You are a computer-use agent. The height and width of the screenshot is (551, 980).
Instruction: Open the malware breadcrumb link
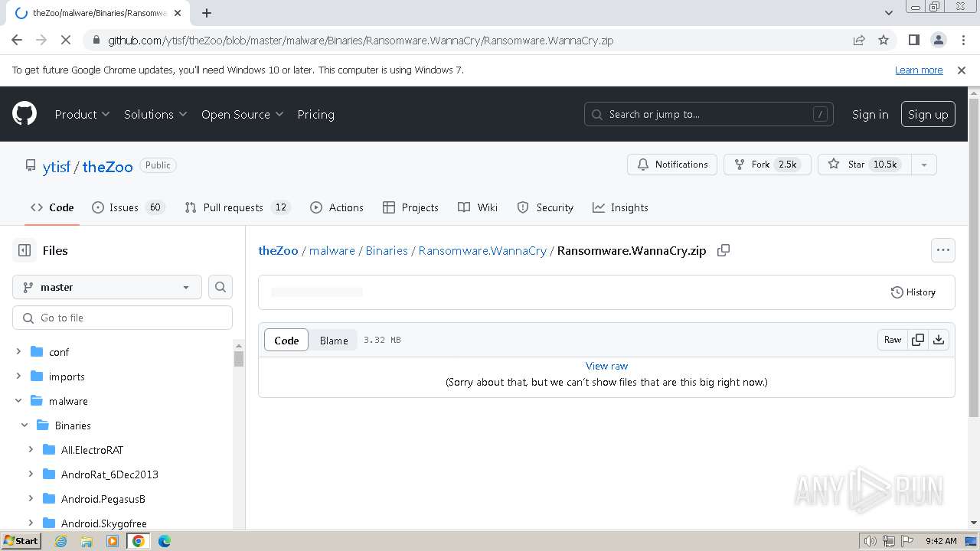click(x=332, y=250)
